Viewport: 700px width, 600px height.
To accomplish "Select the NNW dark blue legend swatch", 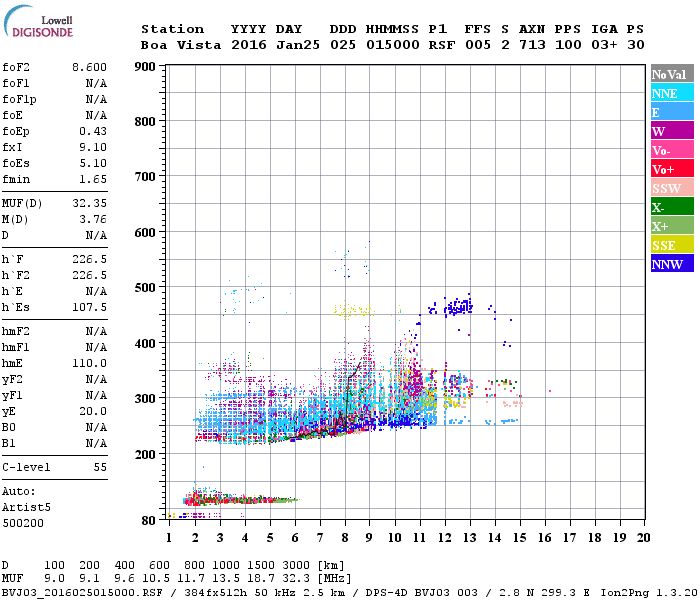I will click(672, 263).
